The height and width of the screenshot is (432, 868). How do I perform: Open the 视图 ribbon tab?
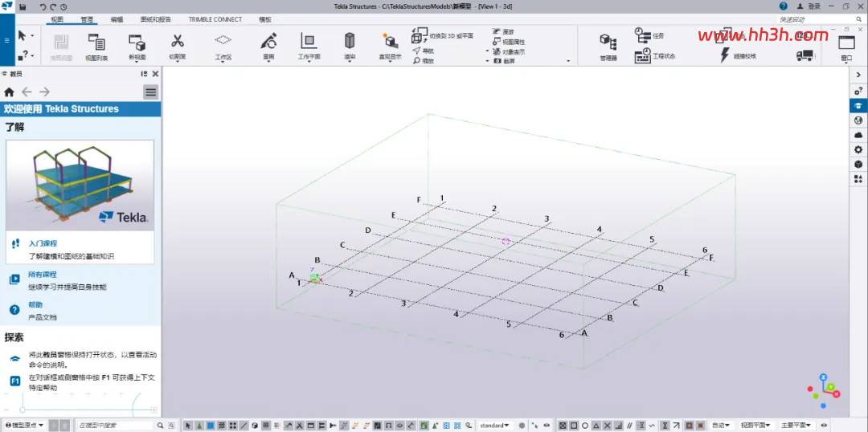(57, 19)
